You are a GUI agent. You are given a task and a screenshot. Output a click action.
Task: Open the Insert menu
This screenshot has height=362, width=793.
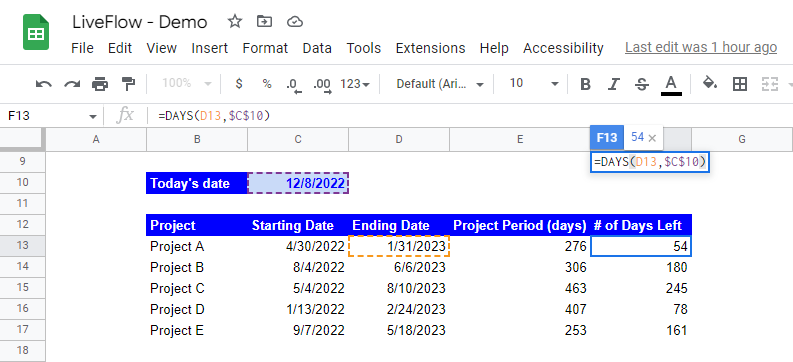point(209,48)
